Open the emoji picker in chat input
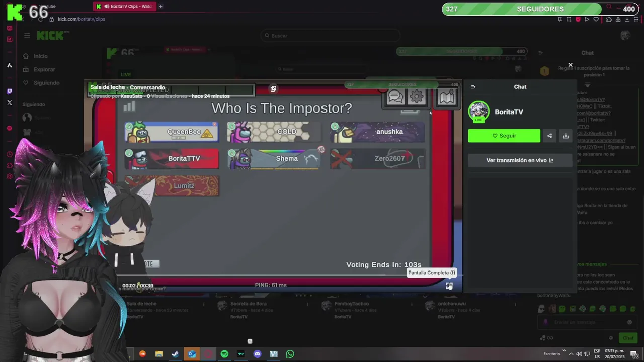This screenshot has width=644, height=362. pyautogui.click(x=629, y=322)
